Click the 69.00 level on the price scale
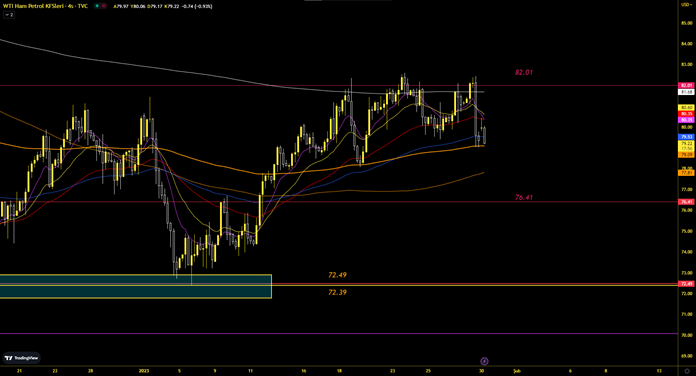696x376 pixels. (x=686, y=356)
